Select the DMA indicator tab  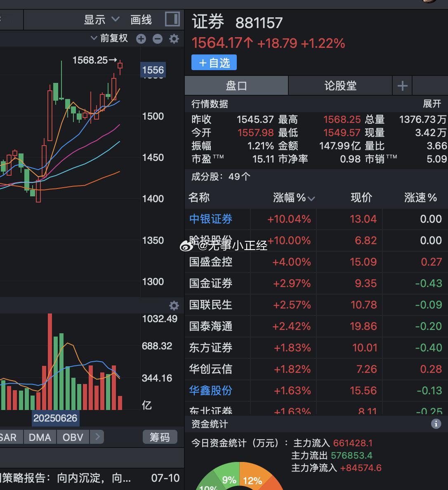(40, 437)
